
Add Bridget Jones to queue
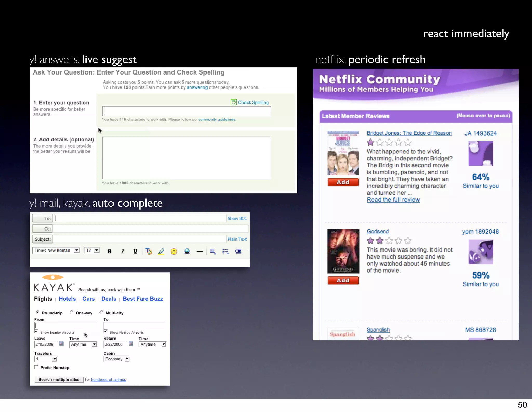(x=343, y=182)
